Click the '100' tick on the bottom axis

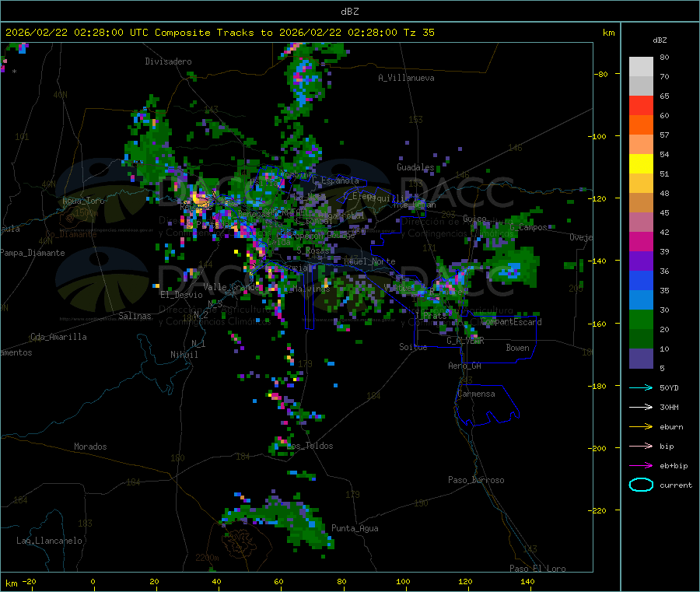click(x=403, y=581)
